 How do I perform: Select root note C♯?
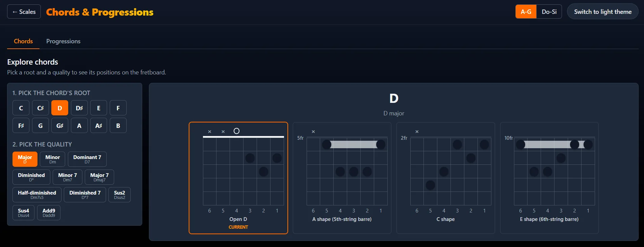41,108
